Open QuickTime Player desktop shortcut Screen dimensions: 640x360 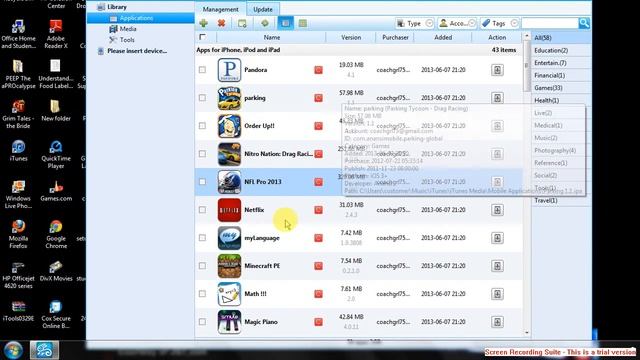56,155
